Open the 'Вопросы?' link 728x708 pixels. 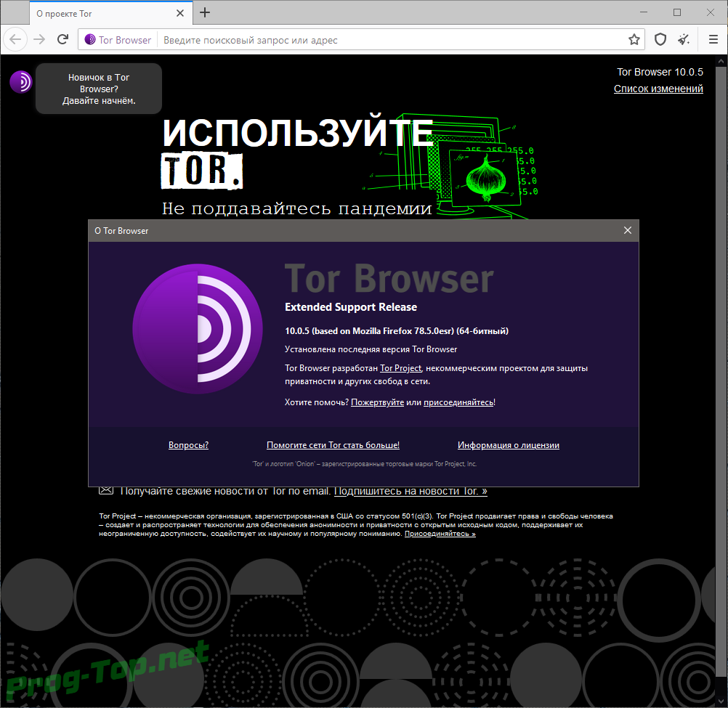tap(188, 445)
